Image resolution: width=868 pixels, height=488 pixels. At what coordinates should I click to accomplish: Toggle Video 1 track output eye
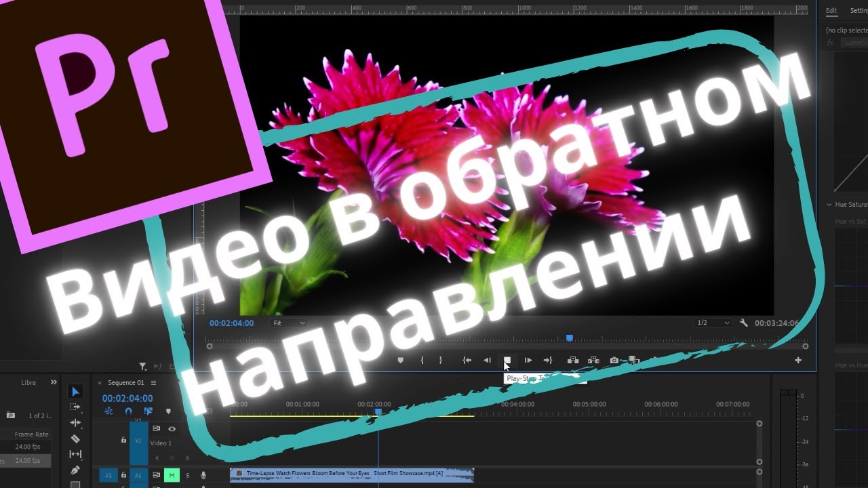pyautogui.click(x=172, y=428)
